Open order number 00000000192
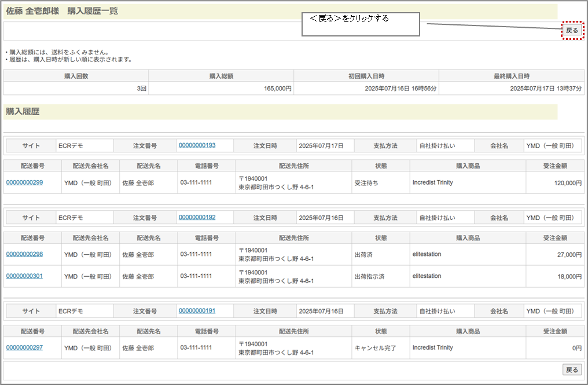 point(197,217)
